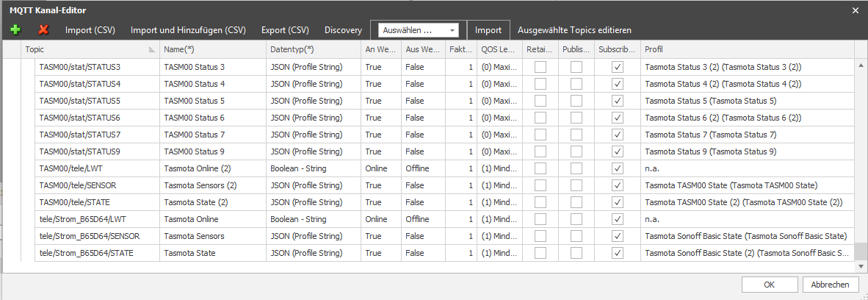The width and height of the screenshot is (868, 300).
Task: Toggle Retain checkbox for TASM00/stat/STATUS4
Action: [x=540, y=84]
